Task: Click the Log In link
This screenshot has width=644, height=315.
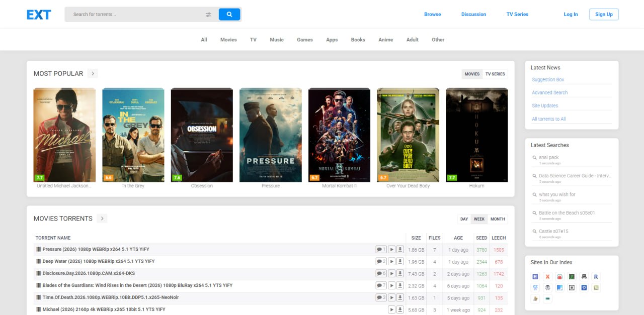Action: (x=571, y=15)
